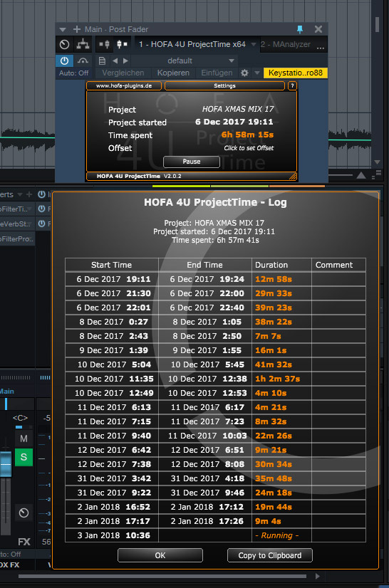Image resolution: width=389 pixels, height=588 pixels.
Task: Open the routing tree icon in plugin header
Action: (83, 44)
